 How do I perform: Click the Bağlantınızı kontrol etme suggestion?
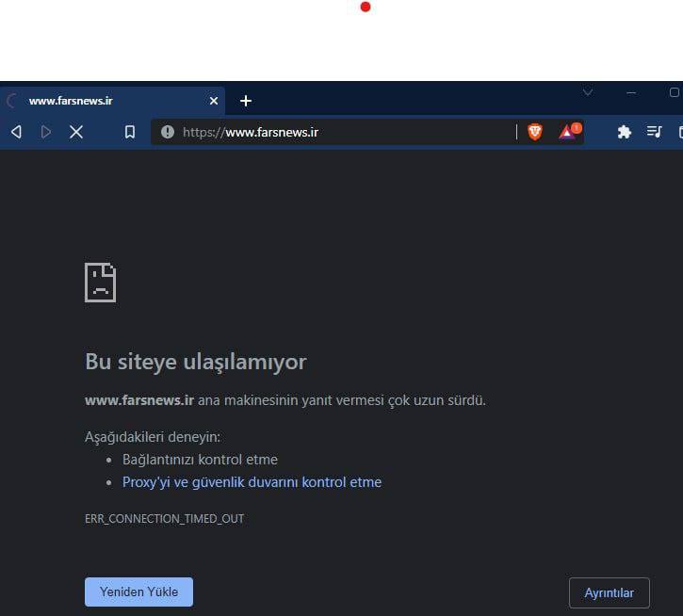200,460
